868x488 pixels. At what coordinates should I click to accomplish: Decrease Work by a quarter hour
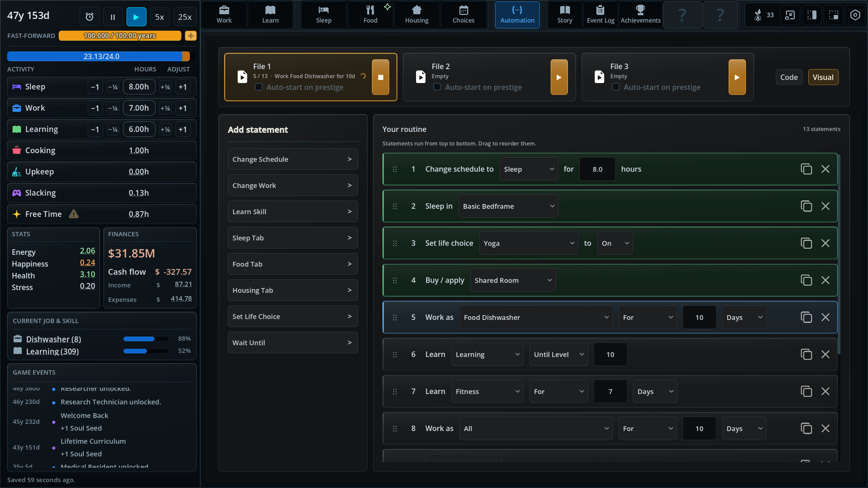point(113,108)
